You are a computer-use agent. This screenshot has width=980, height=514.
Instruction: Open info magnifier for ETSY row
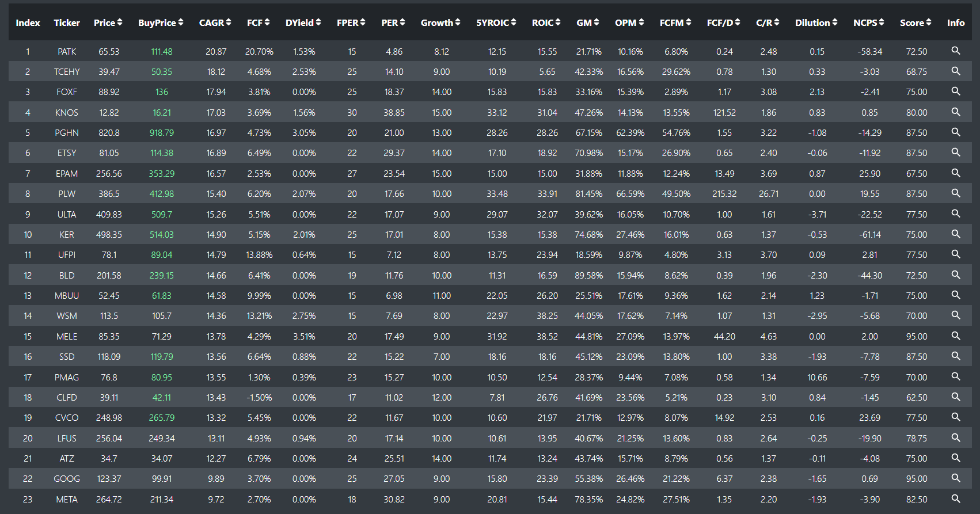[x=955, y=152]
